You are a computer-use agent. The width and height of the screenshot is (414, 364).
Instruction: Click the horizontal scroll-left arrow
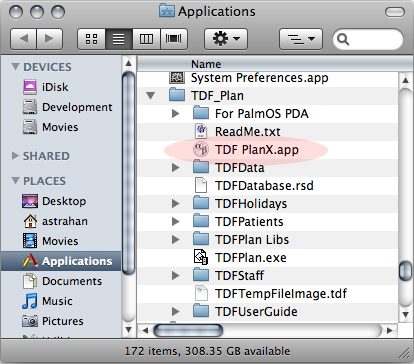coord(145,331)
